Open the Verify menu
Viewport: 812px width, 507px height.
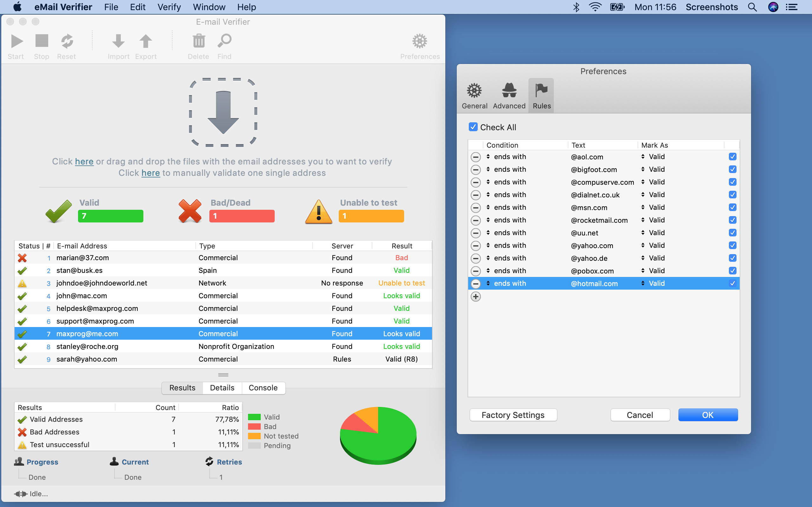169,7
